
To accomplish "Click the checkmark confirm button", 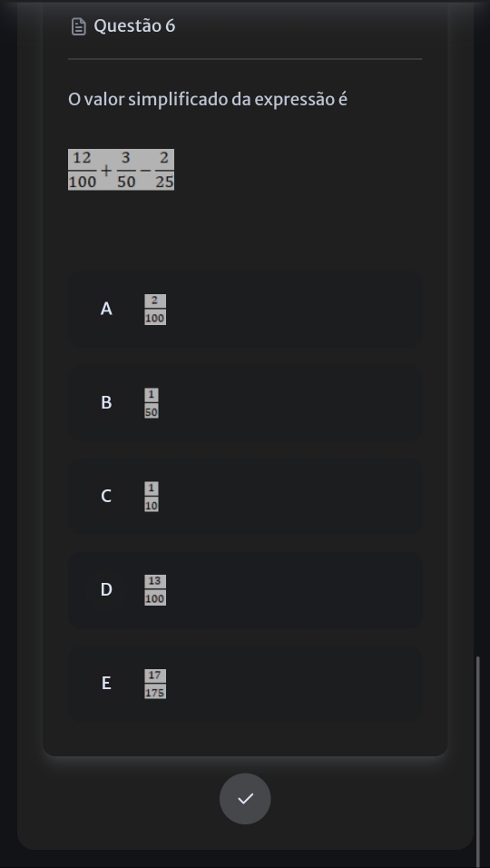I will 245,798.
